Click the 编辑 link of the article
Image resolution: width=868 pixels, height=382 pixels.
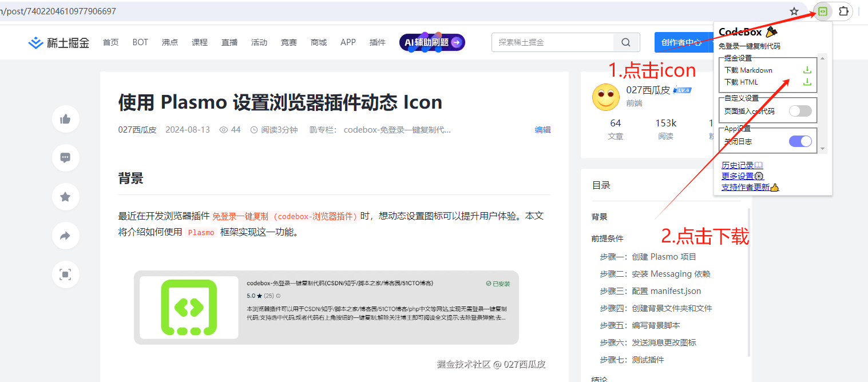542,130
